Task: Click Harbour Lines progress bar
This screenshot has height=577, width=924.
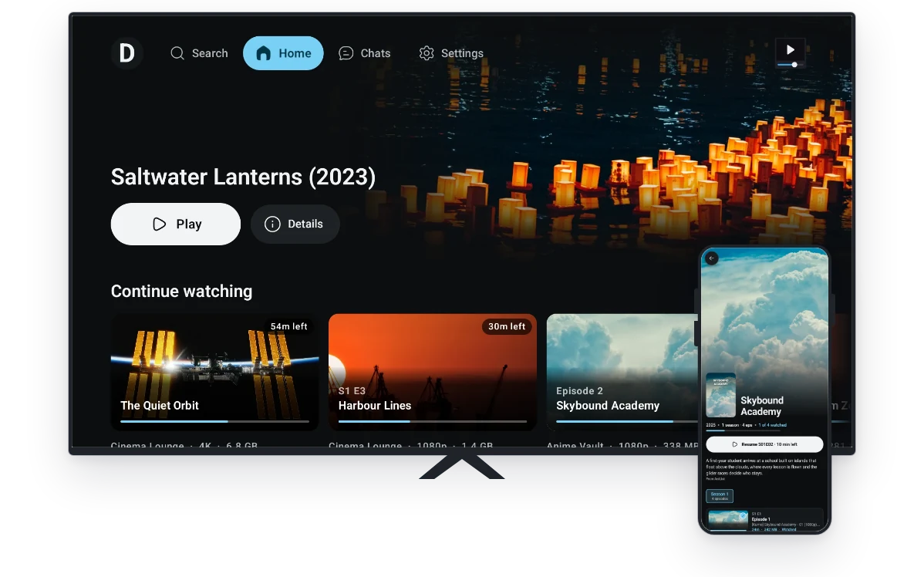Action: point(433,421)
